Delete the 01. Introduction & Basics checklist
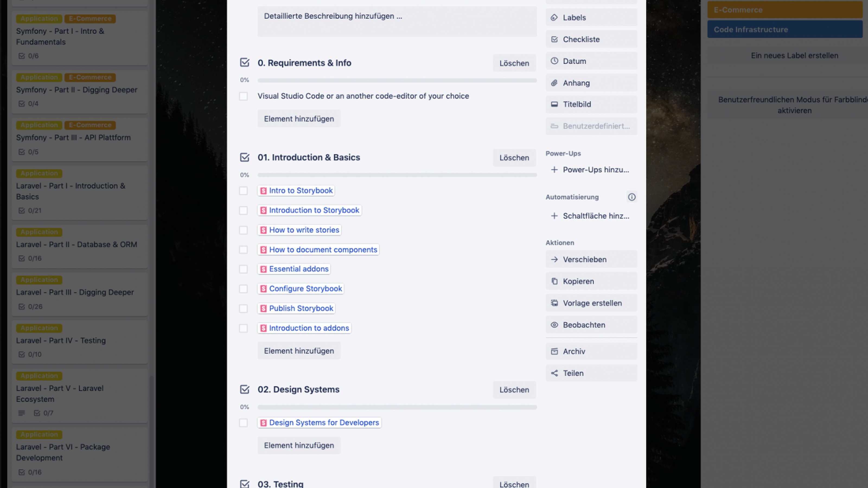 [514, 158]
